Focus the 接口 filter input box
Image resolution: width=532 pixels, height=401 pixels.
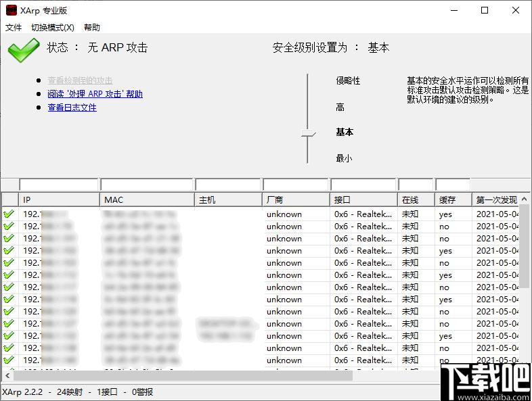click(x=363, y=185)
